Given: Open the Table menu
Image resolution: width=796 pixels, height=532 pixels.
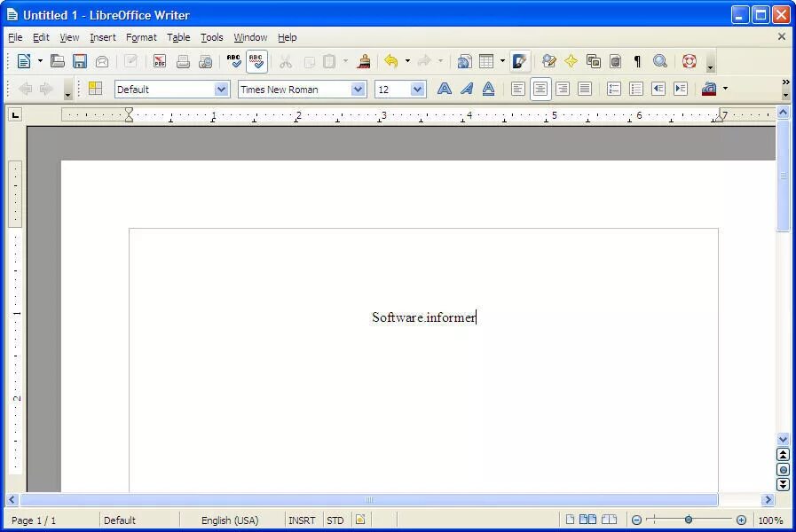Looking at the screenshot, I should click(178, 37).
